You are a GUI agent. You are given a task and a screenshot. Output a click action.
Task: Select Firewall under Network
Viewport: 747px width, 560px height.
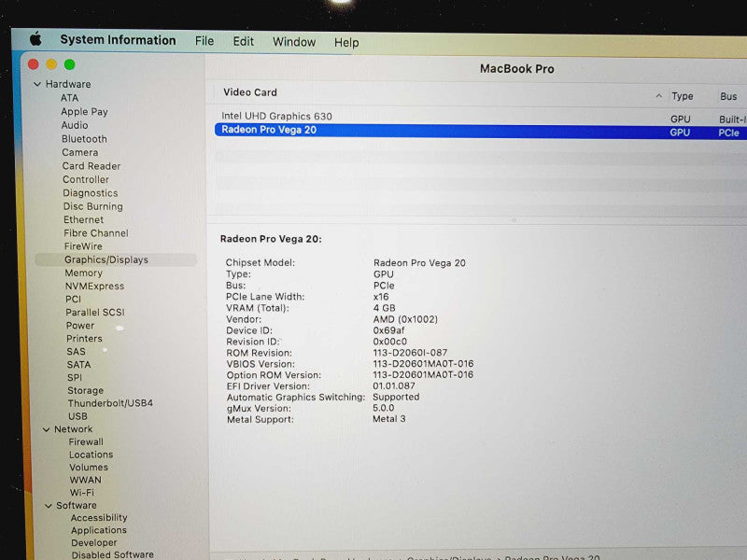(x=86, y=441)
